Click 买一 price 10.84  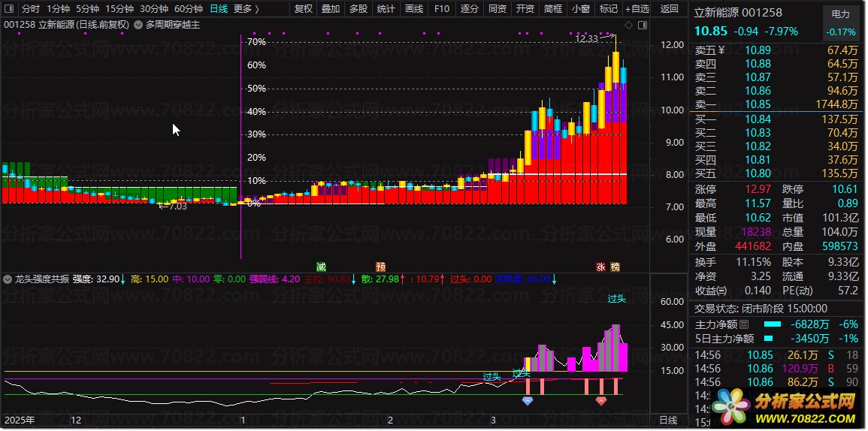coord(758,119)
